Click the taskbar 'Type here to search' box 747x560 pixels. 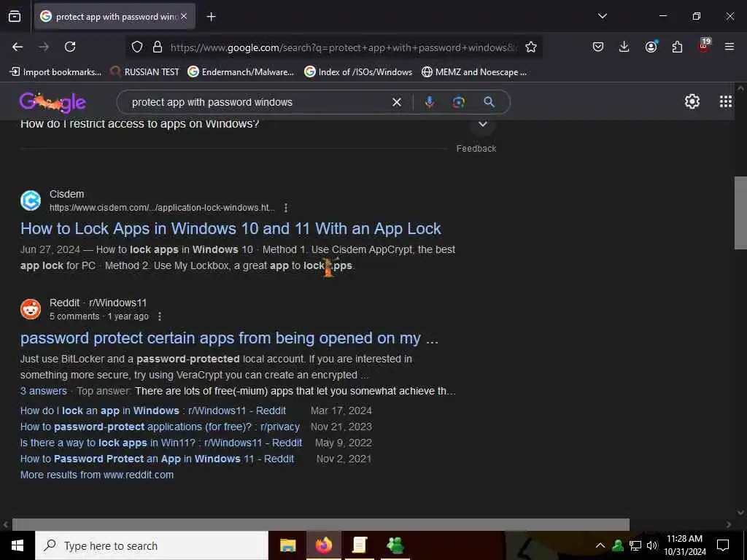tap(152, 545)
